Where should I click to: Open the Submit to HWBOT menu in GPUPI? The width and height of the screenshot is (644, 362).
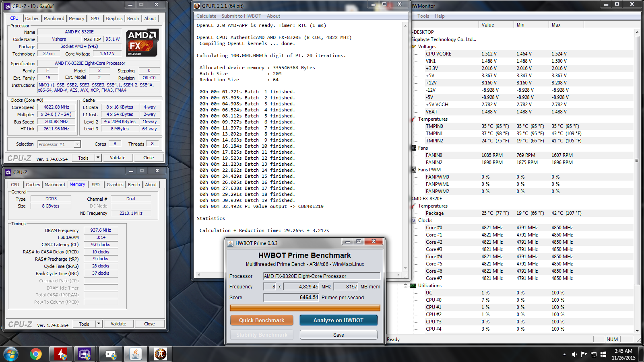click(242, 16)
